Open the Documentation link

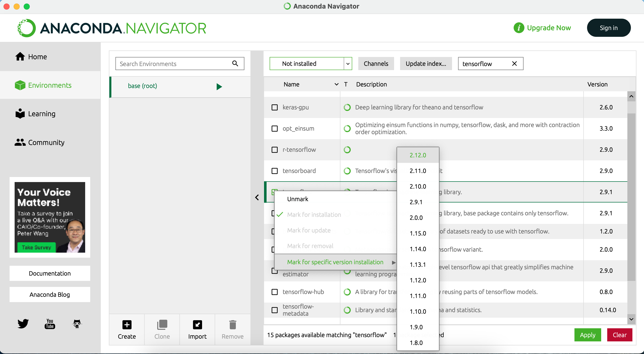(50, 273)
